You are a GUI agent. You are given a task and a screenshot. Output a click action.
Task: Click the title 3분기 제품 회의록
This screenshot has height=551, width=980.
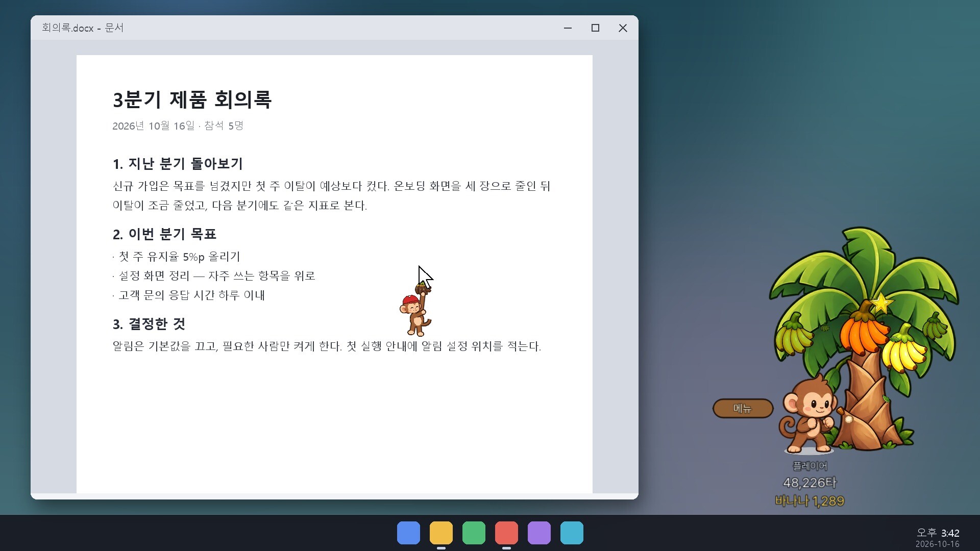(192, 99)
